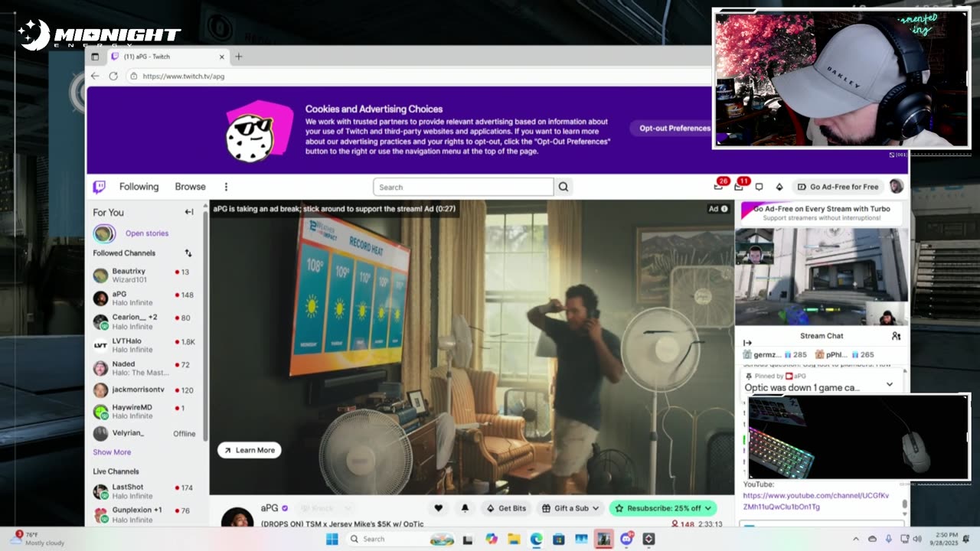Image resolution: width=980 pixels, height=551 pixels.
Task: Open offline Velyrian_ channel
Action: pyautogui.click(x=145, y=433)
